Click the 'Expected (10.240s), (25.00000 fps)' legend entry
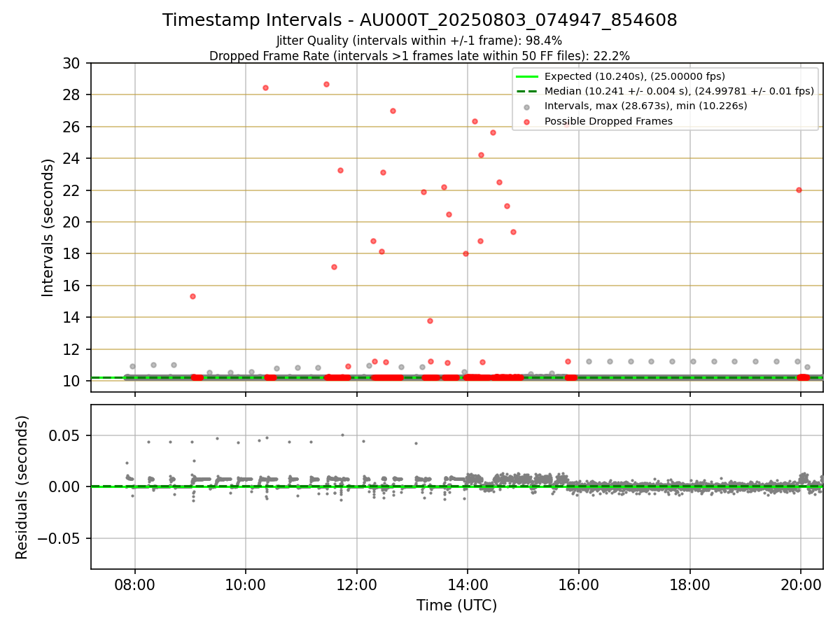Image resolution: width=840 pixels, height=630 pixels. click(635, 76)
